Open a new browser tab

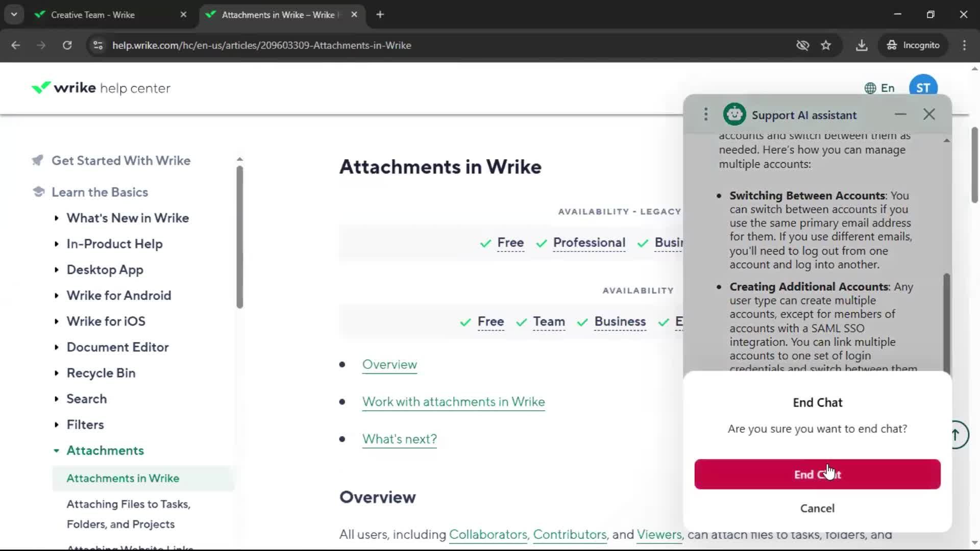click(x=380, y=15)
